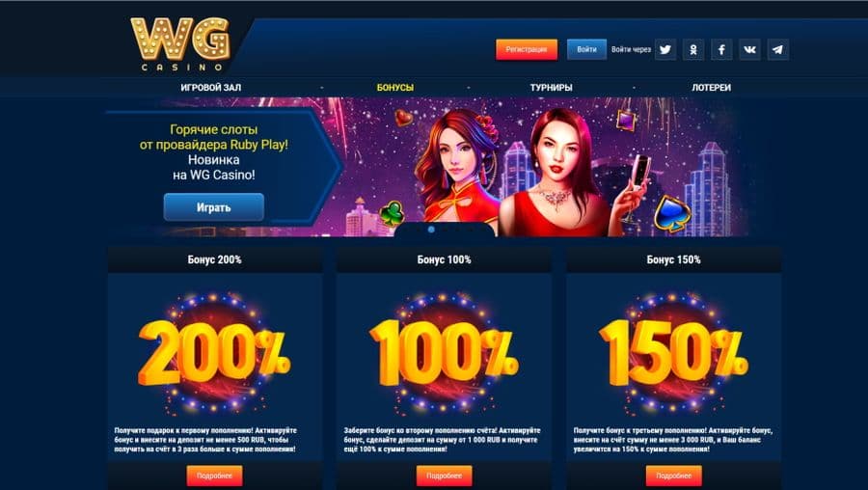Open the 150% bonus image
This screenshot has height=490, width=868.
[x=673, y=352]
